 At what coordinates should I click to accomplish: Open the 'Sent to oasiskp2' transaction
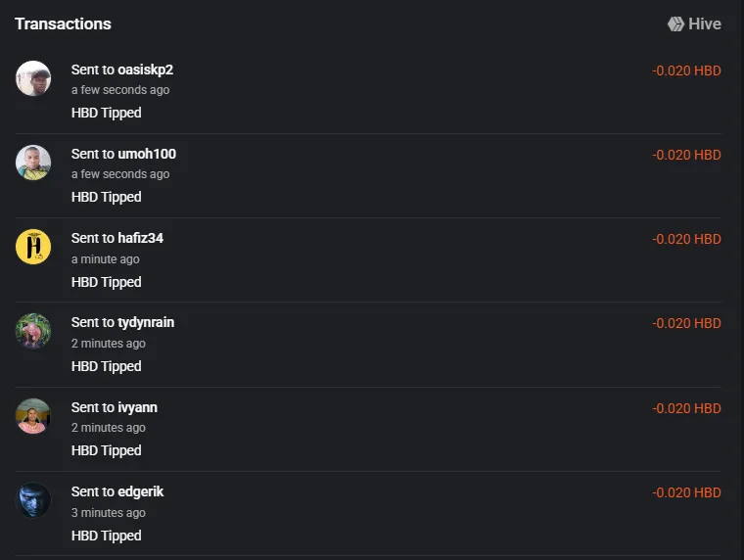pyautogui.click(x=368, y=91)
